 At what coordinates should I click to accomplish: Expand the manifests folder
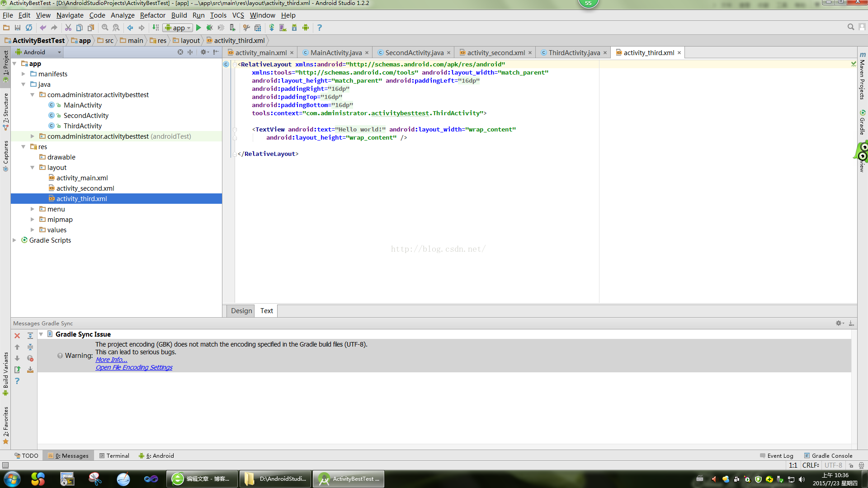point(24,74)
